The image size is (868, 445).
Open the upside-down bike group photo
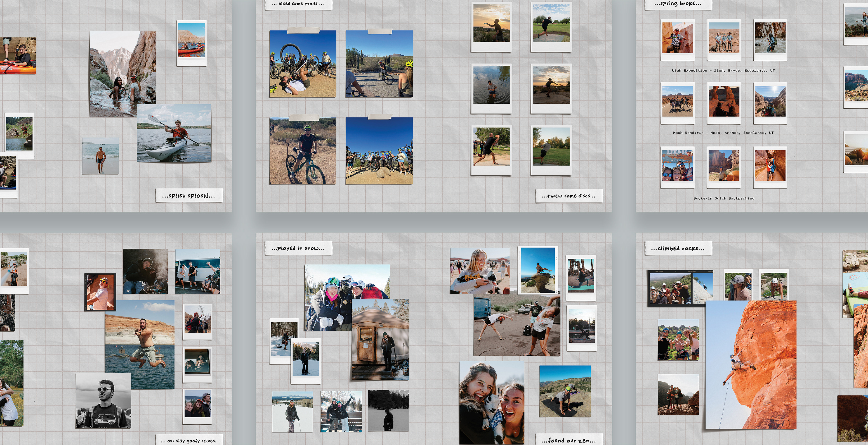coord(303,64)
